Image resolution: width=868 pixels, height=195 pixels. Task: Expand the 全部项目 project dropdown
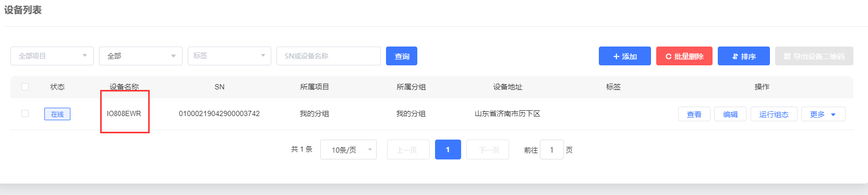52,56
